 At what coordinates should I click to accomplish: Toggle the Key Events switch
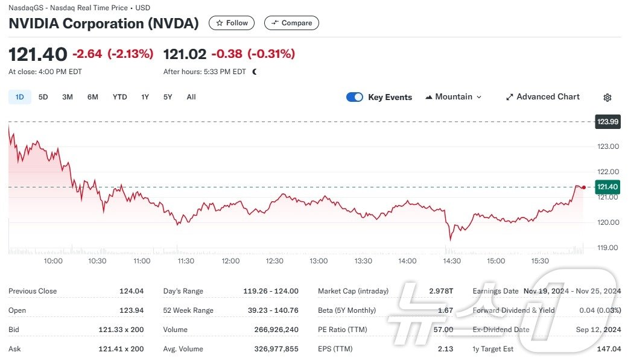click(x=355, y=97)
